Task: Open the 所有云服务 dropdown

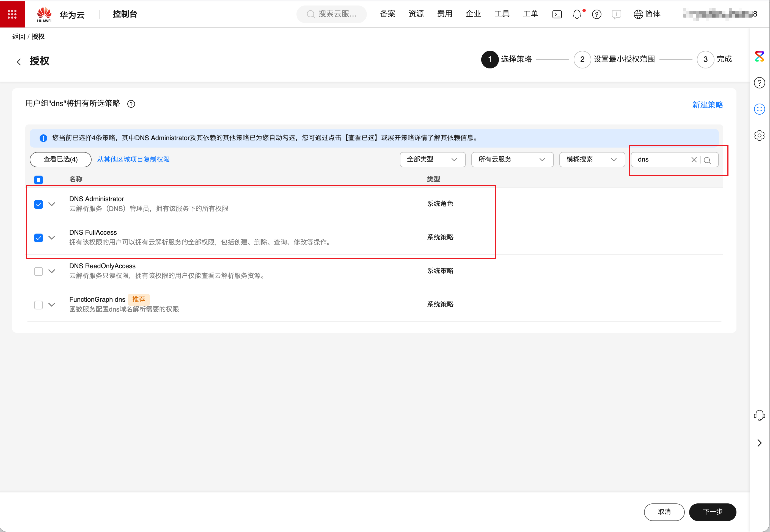Action: click(x=512, y=160)
